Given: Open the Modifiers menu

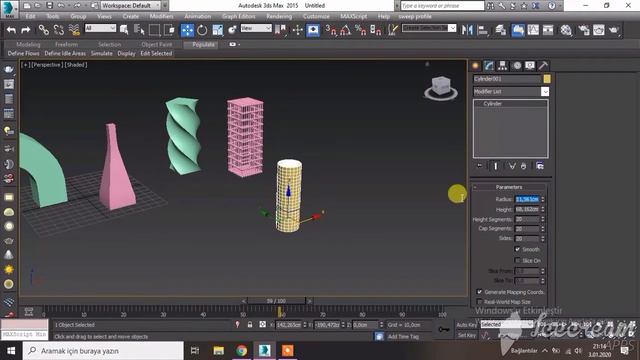Looking at the screenshot, I should click(161, 16).
